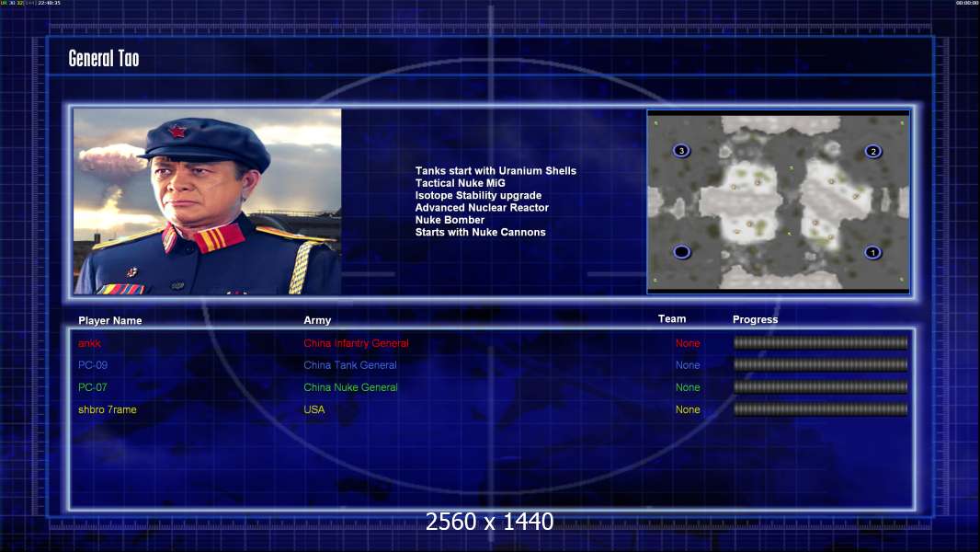
Task: Click "Starts with Nuke Cannons" line
Action: coord(480,232)
